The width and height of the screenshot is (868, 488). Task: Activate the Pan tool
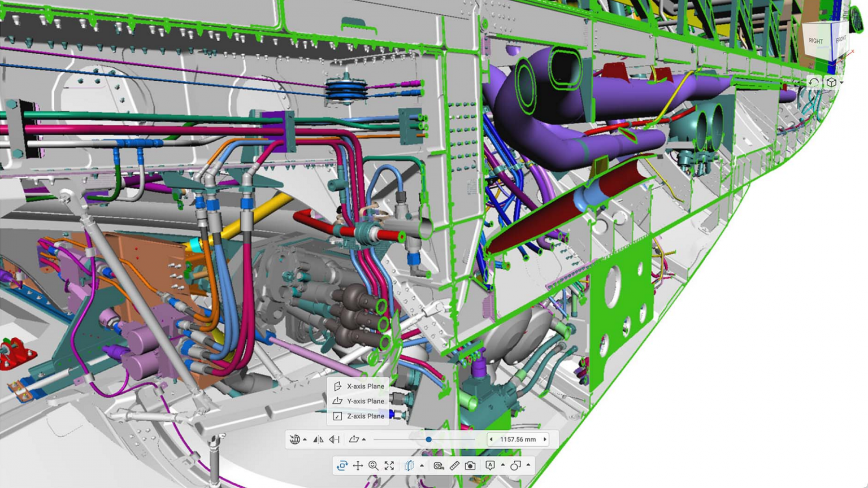(x=358, y=465)
